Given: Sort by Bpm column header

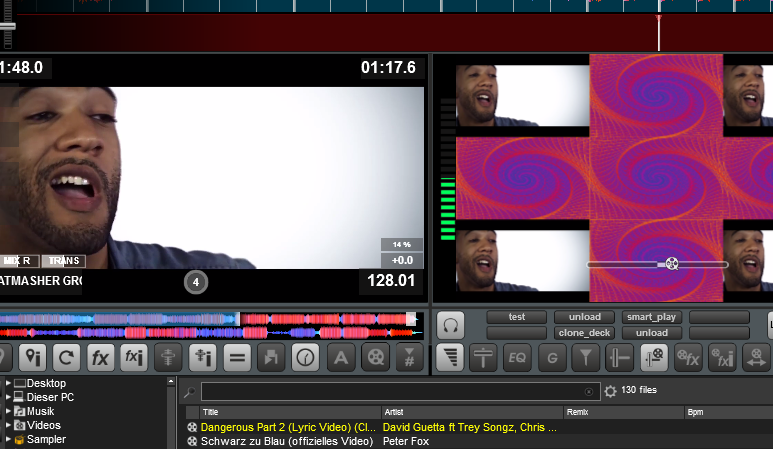Looking at the screenshot, I should 729,412.
